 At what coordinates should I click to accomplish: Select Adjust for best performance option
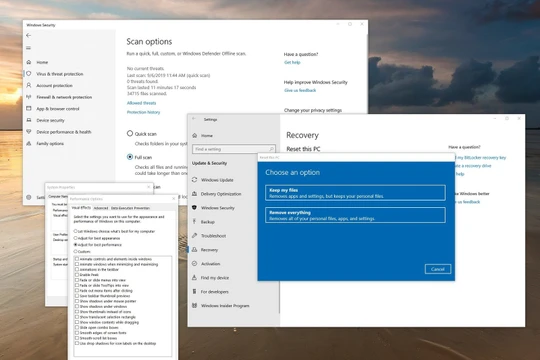tap(75, 245)
